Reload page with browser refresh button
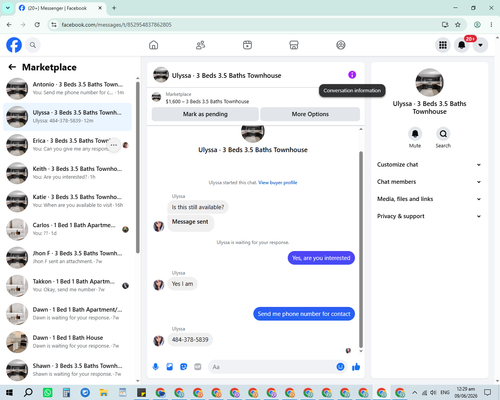Viewport: 500px width, 400px height. (37, 25)
